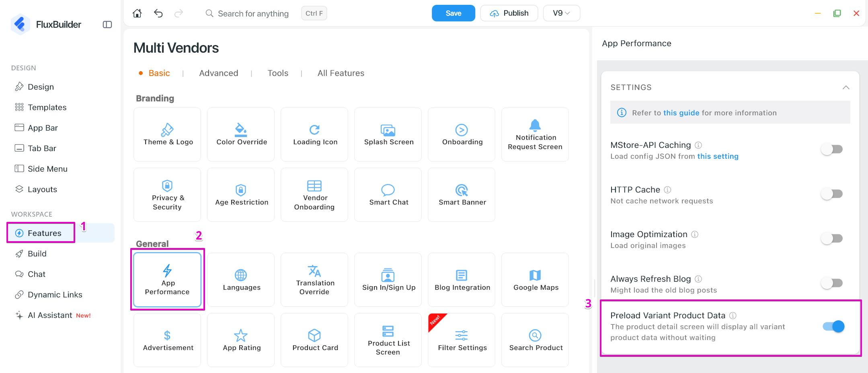Viewport: 868px width, 373px height.
Task: Click the Publish button
Action: click(x=509, y=13)
